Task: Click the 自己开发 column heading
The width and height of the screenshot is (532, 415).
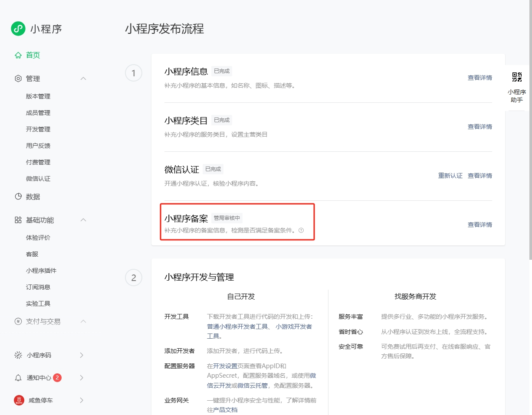Action: (x=241, y=297)
